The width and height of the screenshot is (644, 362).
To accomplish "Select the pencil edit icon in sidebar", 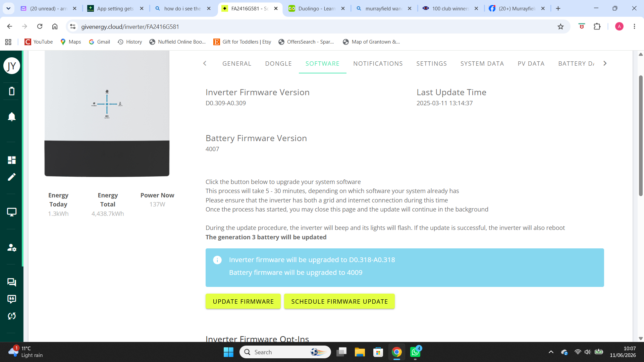I will coord(12,177).
